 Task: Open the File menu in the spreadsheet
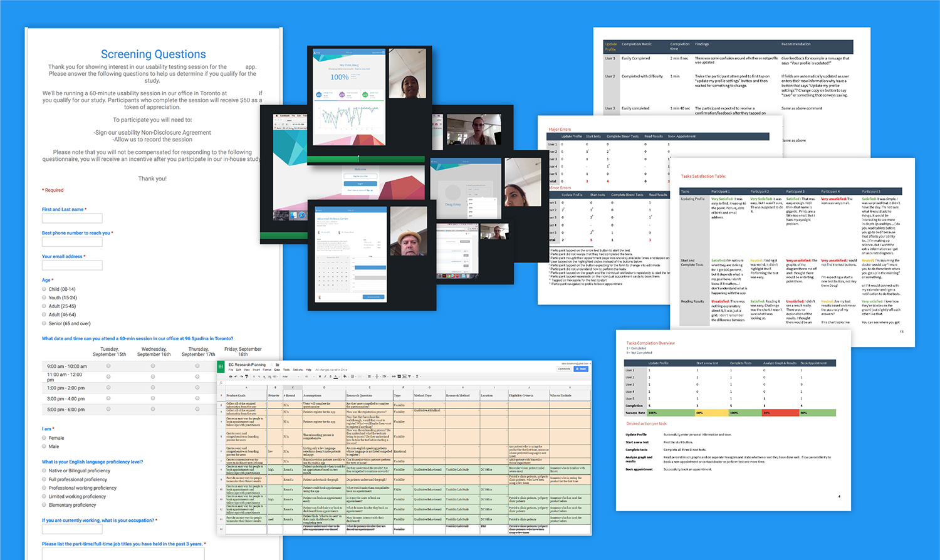click(231, 370)
